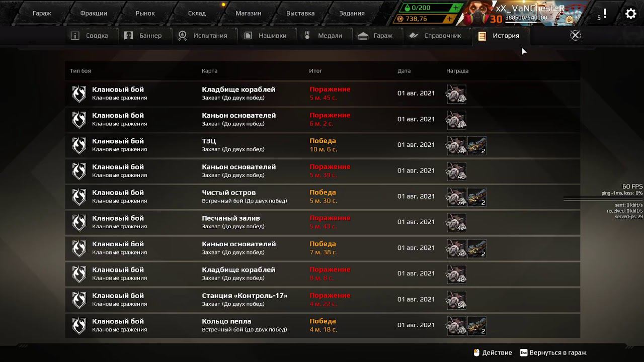Open Справочник tab
Screen dimensions: 644x362
[x=436, y=36]
